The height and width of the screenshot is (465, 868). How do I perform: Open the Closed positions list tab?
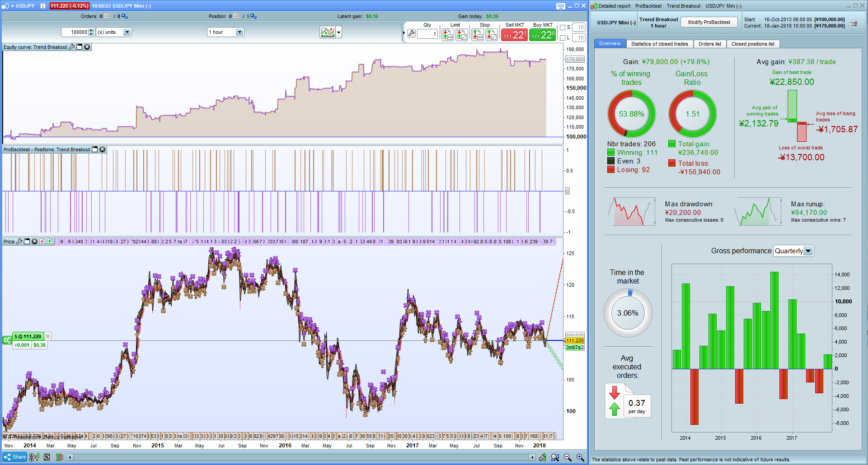pos(753,44)
